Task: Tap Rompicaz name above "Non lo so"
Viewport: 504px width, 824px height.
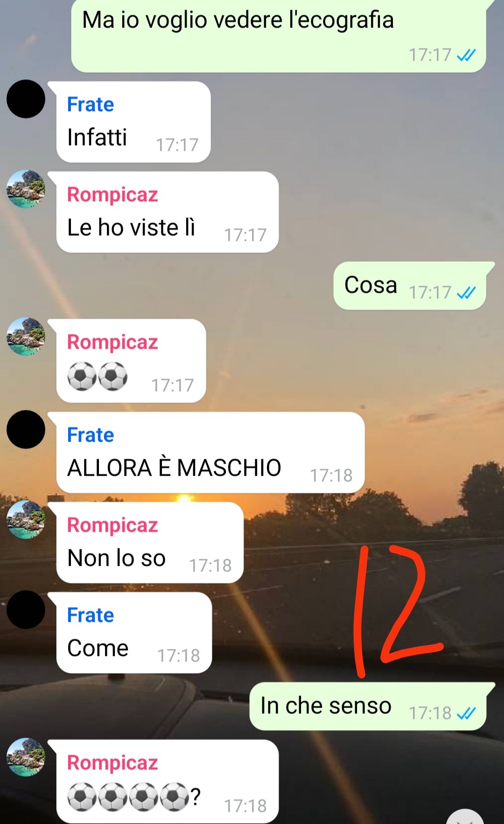Action: pyautogui.click(x=112, y=525)
